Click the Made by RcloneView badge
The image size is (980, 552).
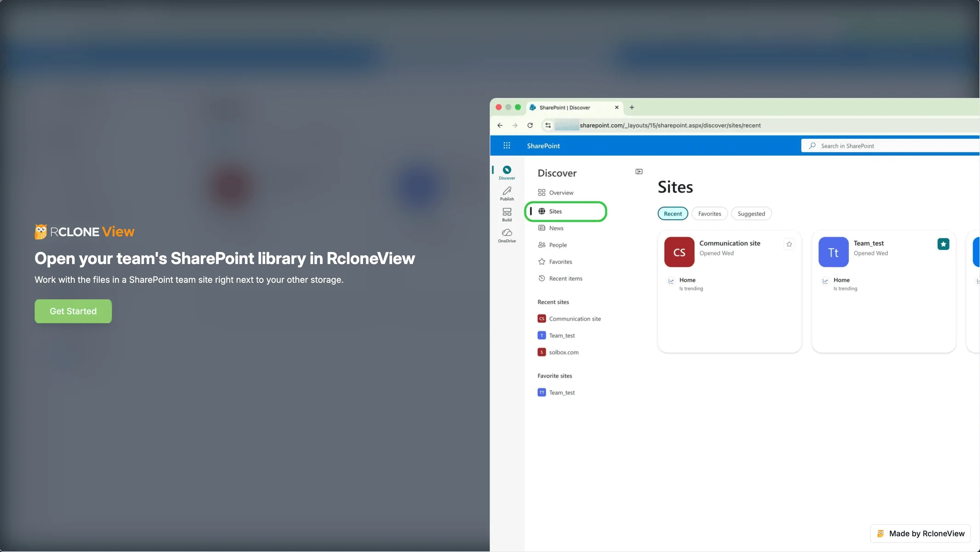[x=920, y=534]
